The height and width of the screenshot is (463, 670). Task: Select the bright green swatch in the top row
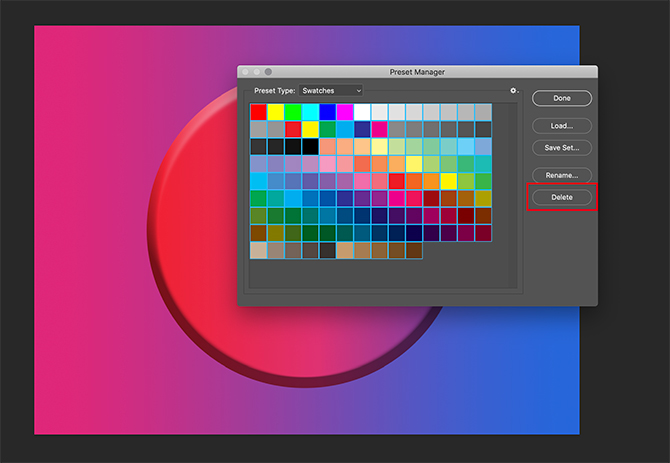293,112
